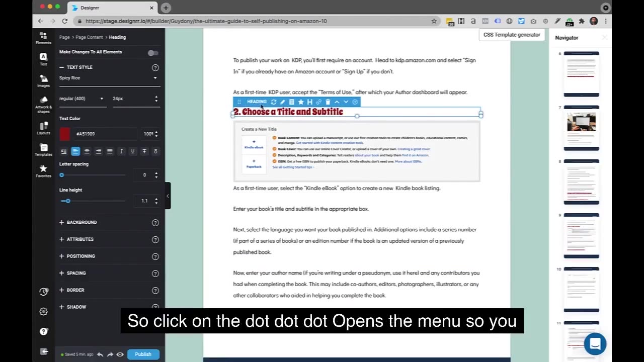Expand the BORDER section
The image size is (644, 362).
click(x=71, y=290)
